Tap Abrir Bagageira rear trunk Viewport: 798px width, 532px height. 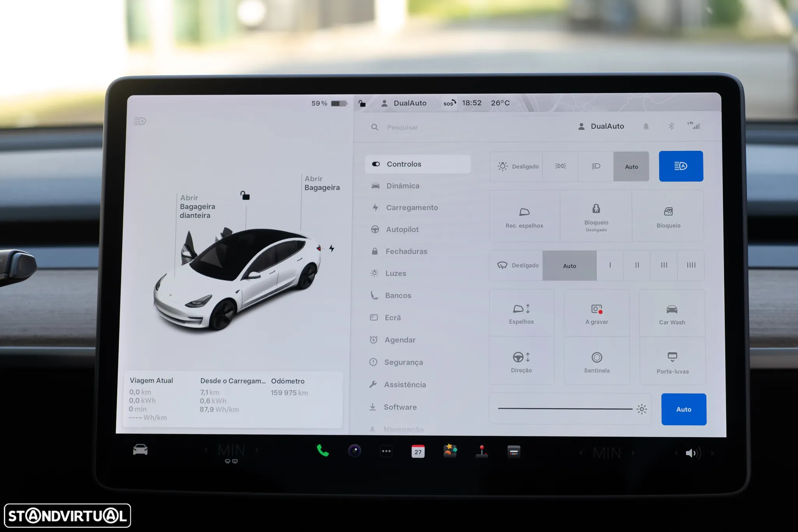pos(322,183)
